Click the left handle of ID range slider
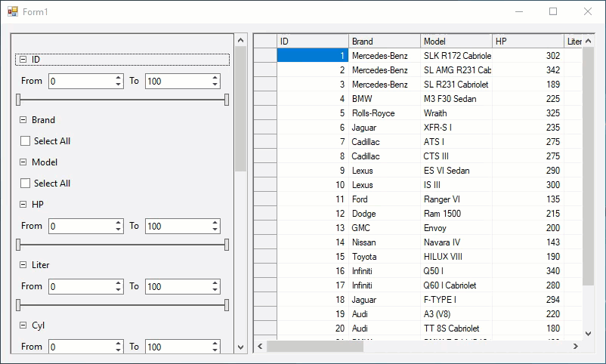Viewport: 606px width, 364px height. [x=19, y=100]
